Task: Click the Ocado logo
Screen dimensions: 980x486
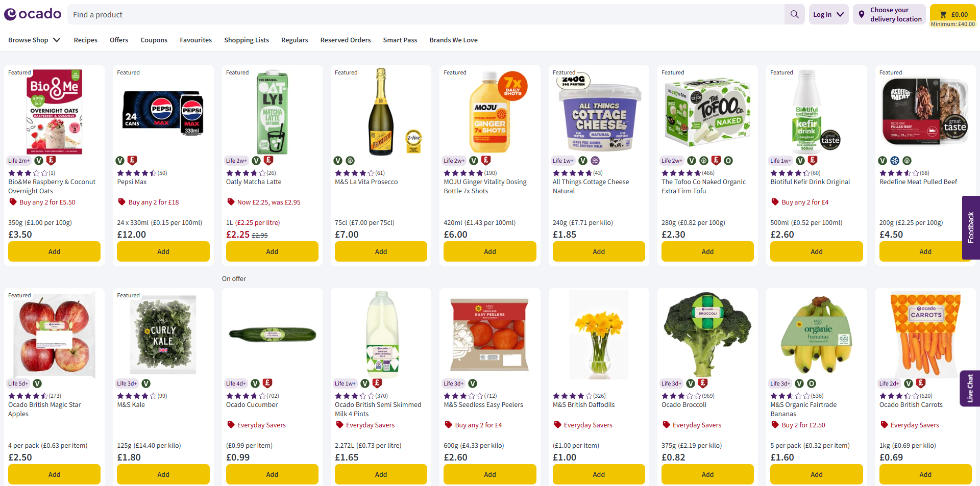Action: (32, 14)
